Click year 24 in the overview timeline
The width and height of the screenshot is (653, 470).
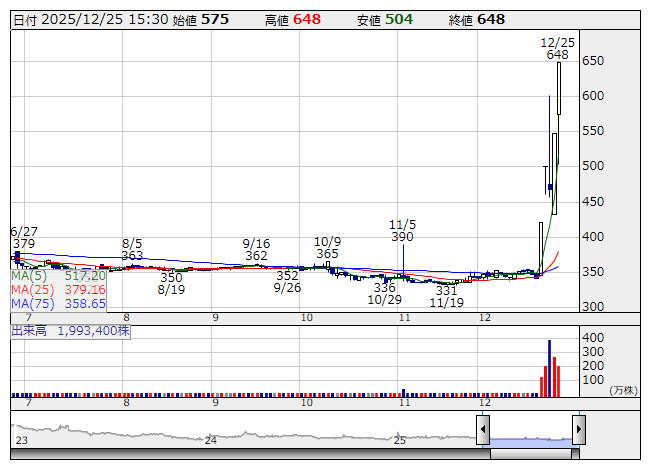click(x=210, y=440)
